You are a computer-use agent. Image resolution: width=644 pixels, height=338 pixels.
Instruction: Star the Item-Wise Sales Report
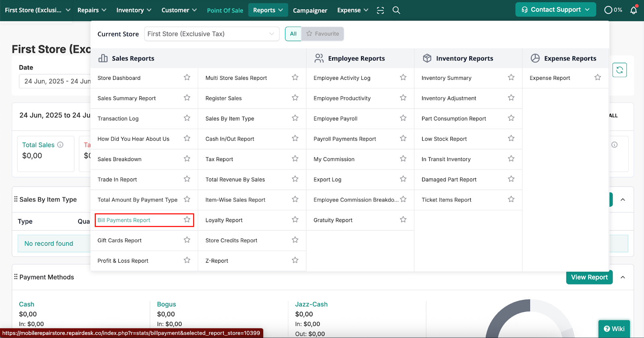pos(295,199)
